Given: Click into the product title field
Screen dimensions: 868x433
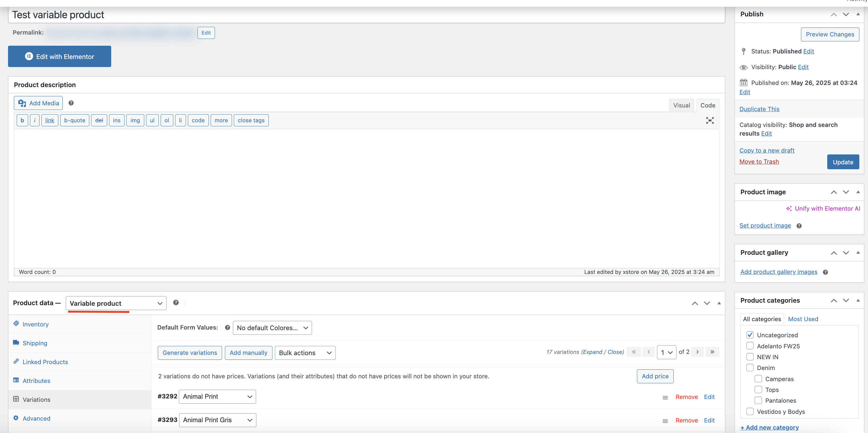Looking at the screenshot, I should (366, 15).
